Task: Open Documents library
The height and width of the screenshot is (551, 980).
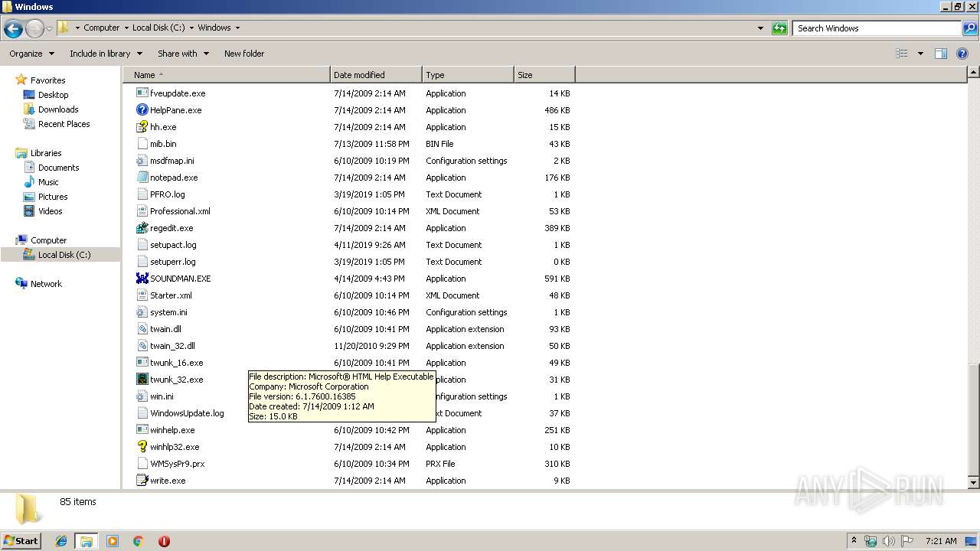Action: click(58, 168)
